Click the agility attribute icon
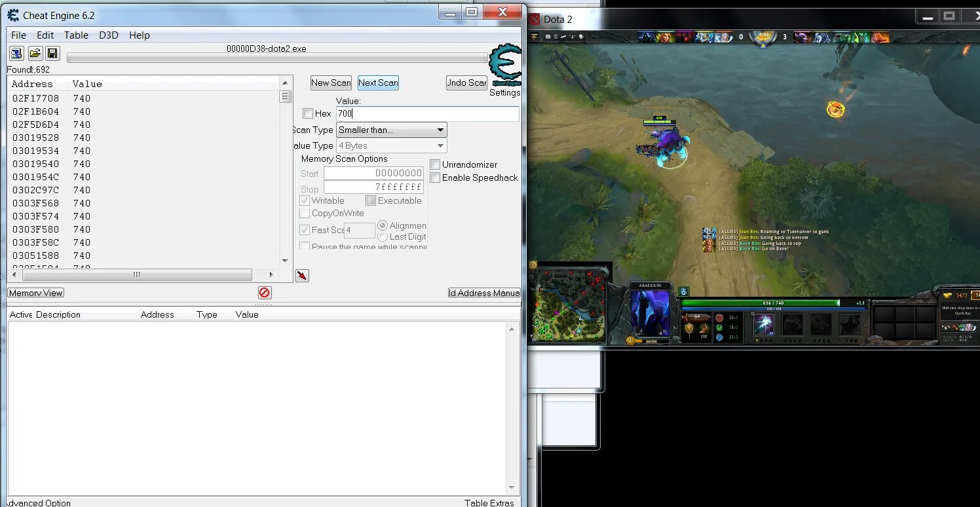Screen dimensions: 980x507 pos(719,328)
